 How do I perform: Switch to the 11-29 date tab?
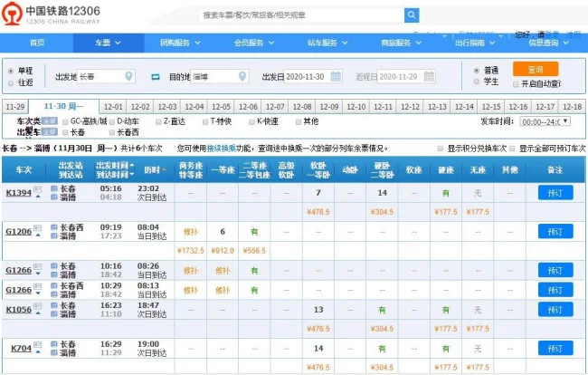click(x=15, y=107)
